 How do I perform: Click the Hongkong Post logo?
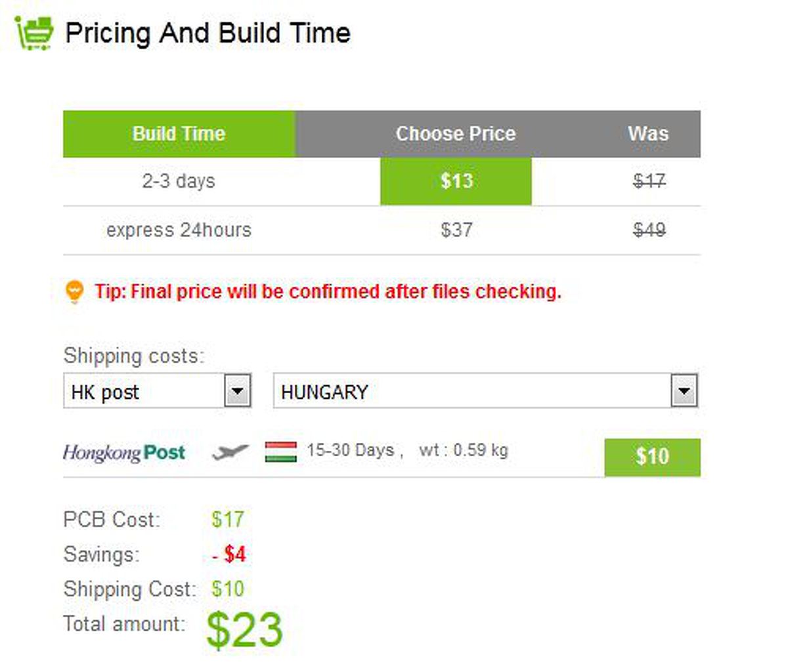(x=124, y=452)
